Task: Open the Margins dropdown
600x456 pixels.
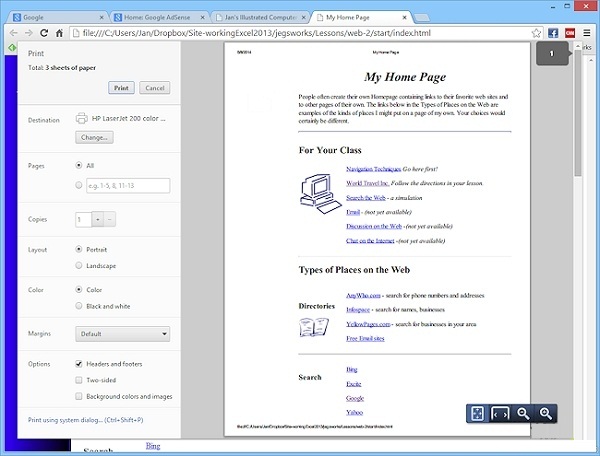Action: pyautogui.click(x=122, y=333)
